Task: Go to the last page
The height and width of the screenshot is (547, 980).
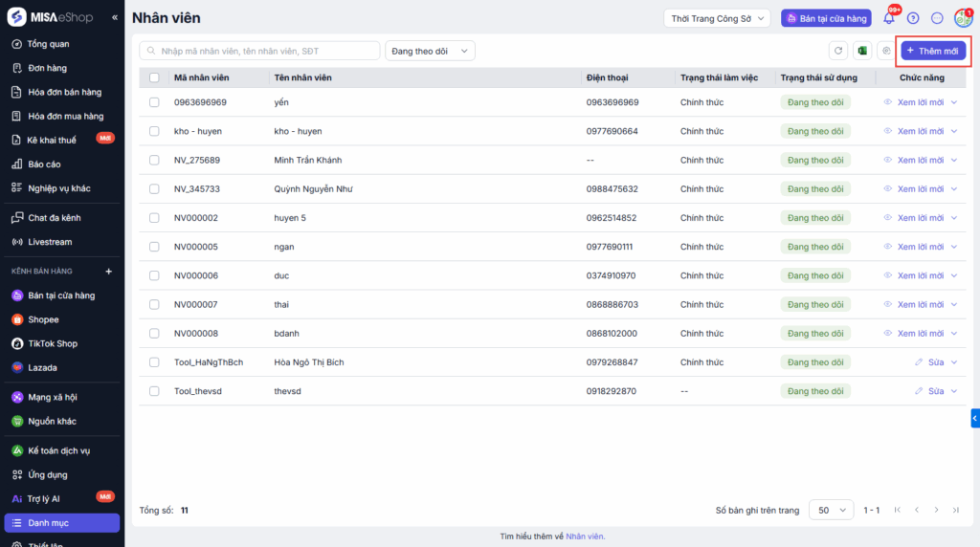Action: [x=956, y=510]
